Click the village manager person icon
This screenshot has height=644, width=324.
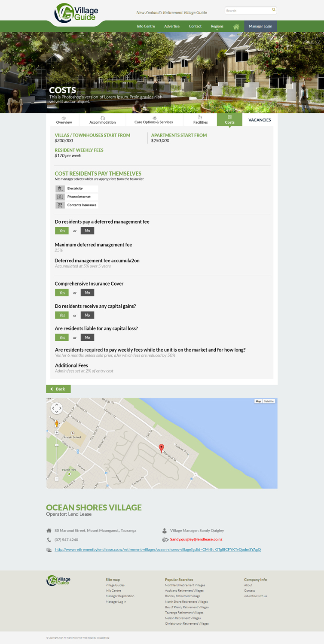click(165, 531)
